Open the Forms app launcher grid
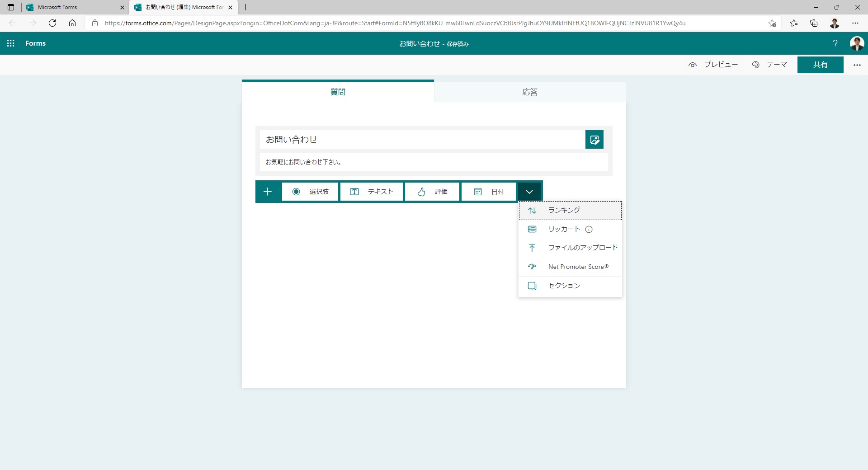Viewport: 868px width, 470px height. pos(11,43)
